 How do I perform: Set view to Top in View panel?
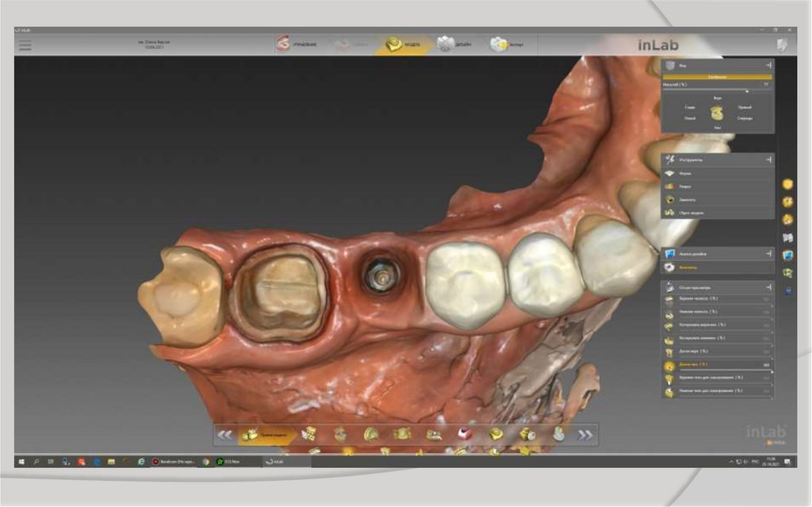pos(717,98)
